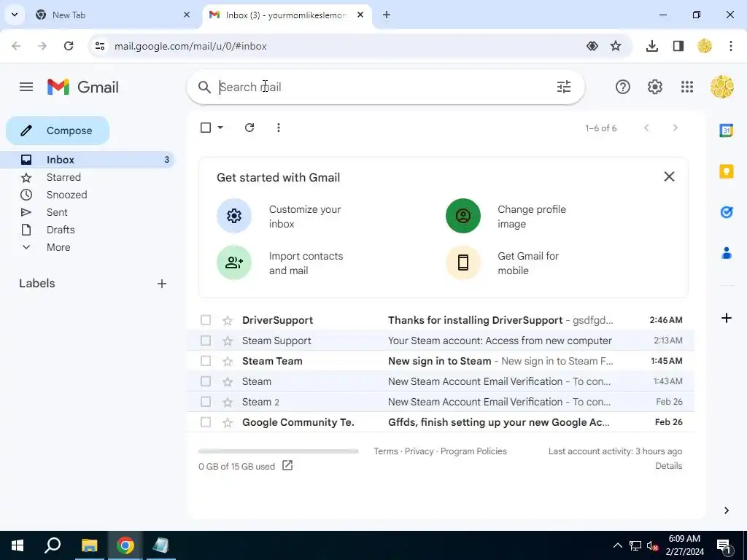Expand More in the left sidebar
The image size is (747, 560).
pos(58,247)
